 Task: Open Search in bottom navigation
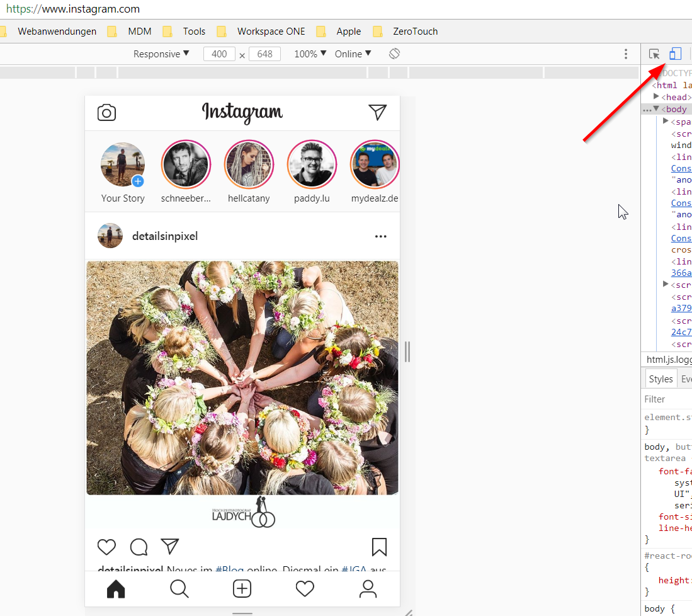pos(179,589)
